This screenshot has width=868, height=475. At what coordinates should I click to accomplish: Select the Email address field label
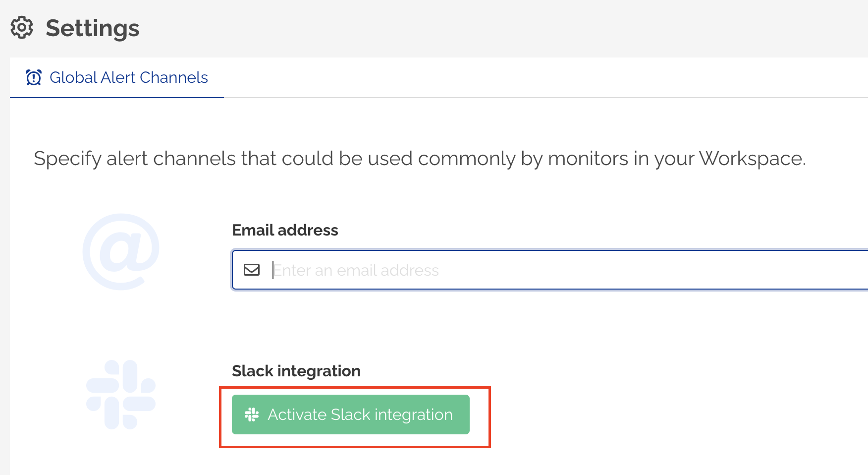(x=285, y=230)
